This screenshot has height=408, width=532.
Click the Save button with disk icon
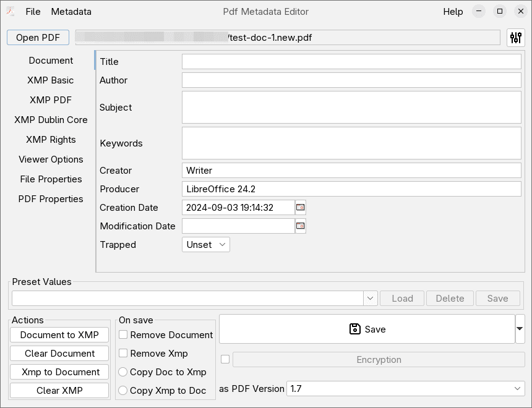[x=367, y=329]
